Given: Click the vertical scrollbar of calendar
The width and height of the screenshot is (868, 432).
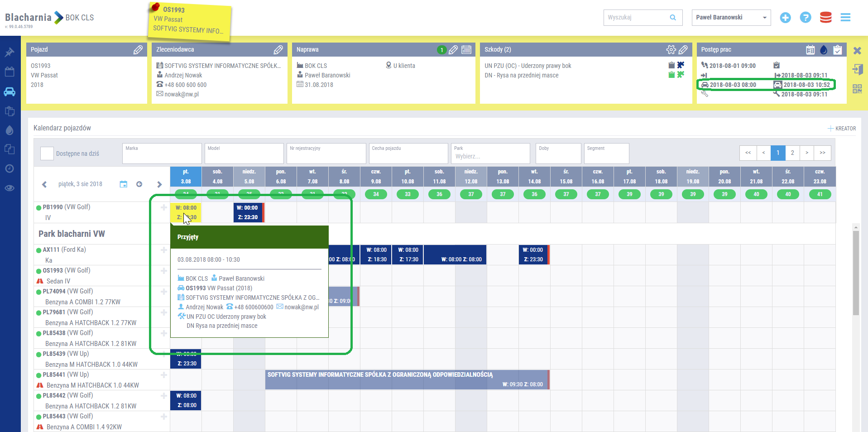Looking at the screenshot, I should tap(855, 273).
